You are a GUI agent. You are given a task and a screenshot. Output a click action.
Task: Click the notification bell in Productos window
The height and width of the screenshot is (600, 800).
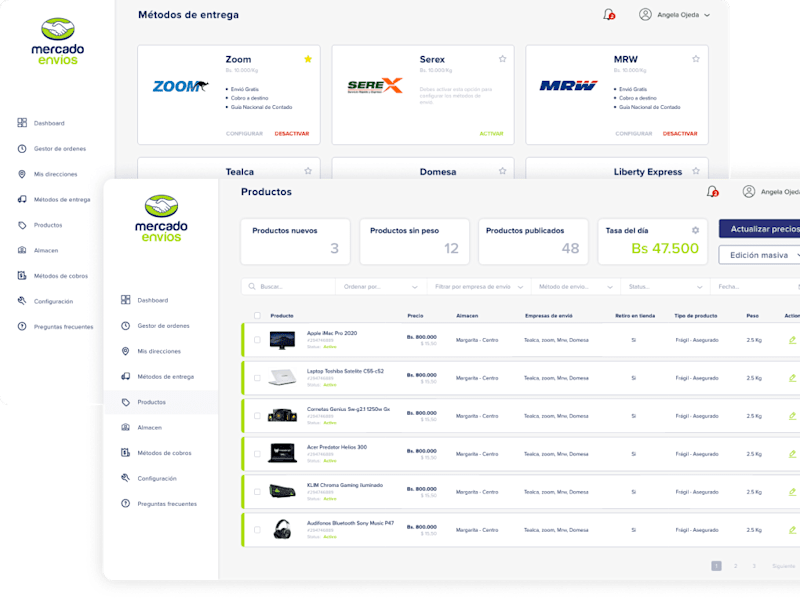[x=712, y=192]
